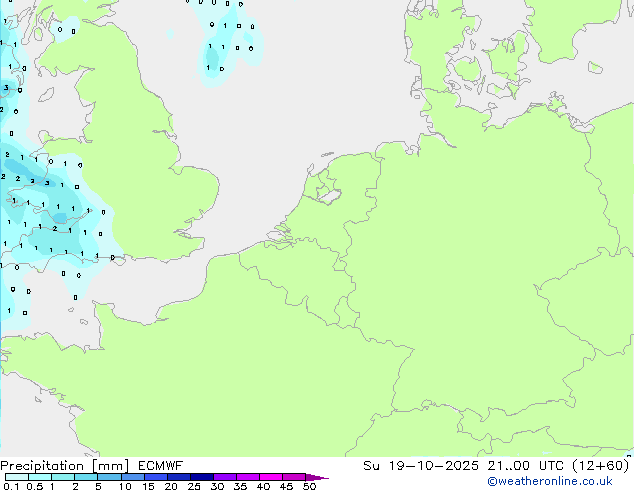Click the '25' legend value

(194, 486)
